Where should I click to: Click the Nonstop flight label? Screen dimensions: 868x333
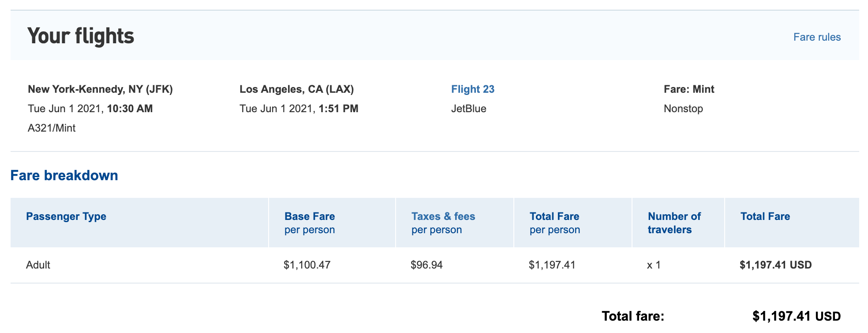pos(683,109)
